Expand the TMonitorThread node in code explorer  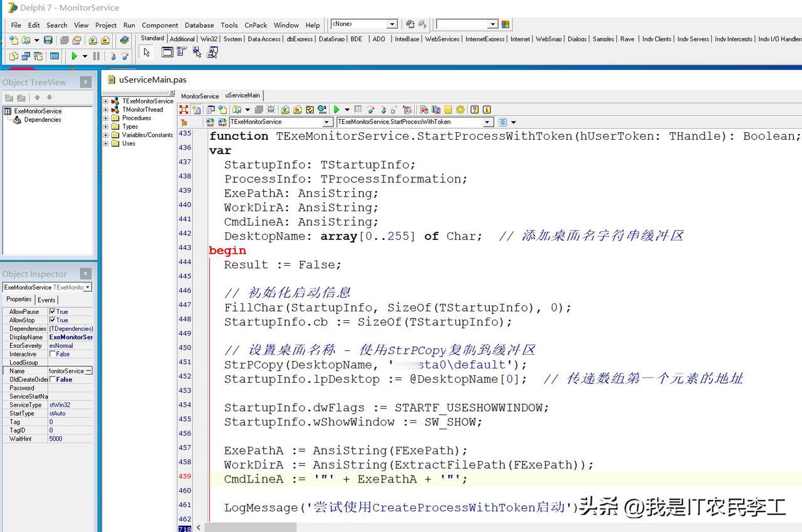tap(106, 110)
